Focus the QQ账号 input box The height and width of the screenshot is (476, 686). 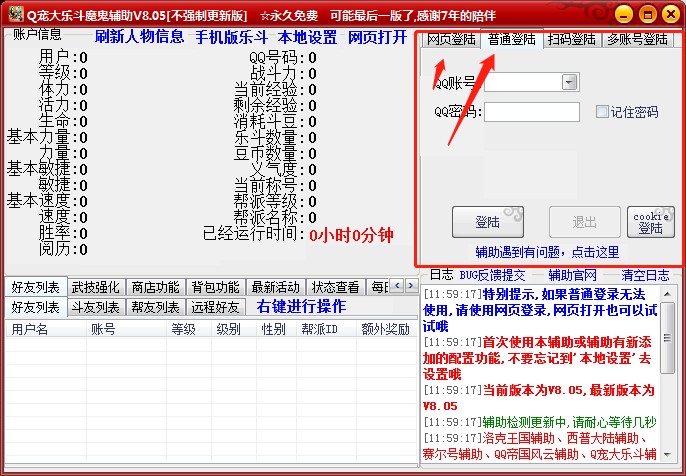pos(532,82)
